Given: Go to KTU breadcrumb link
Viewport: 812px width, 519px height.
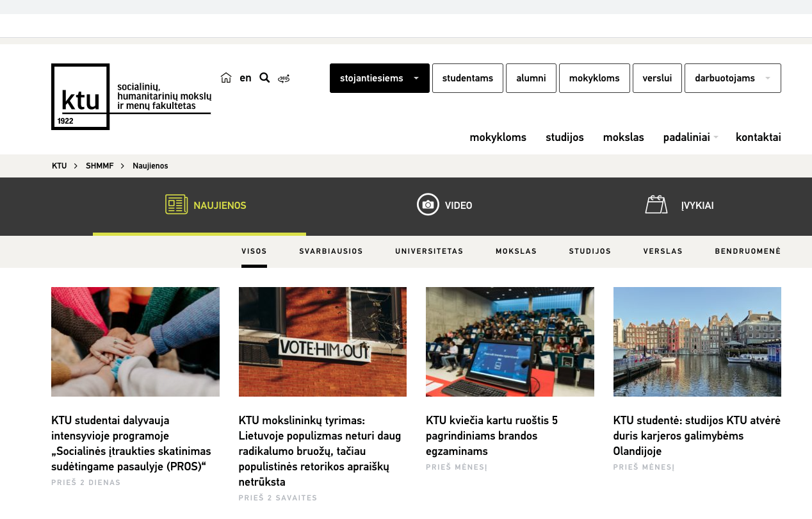Looking at the screenshot, I should point(59,166).
